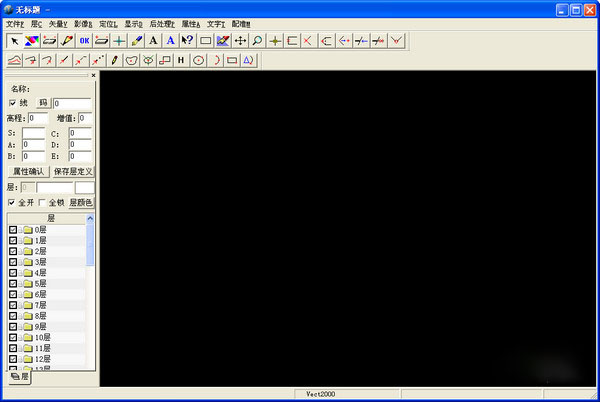The height and width of the screenshot is (402, 600).
Task: Open the 文件 menu
Action: tap(14, 23)
